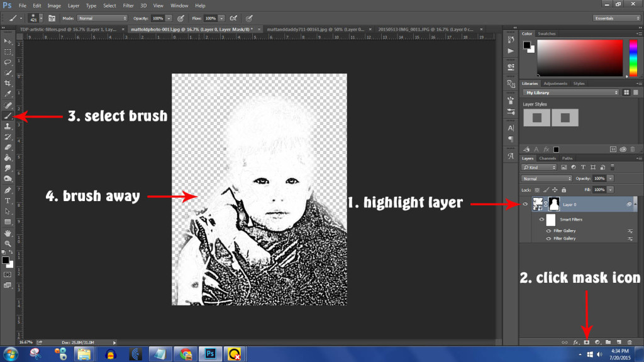Toggle airbrush build-up in options bar

[233, 18]
